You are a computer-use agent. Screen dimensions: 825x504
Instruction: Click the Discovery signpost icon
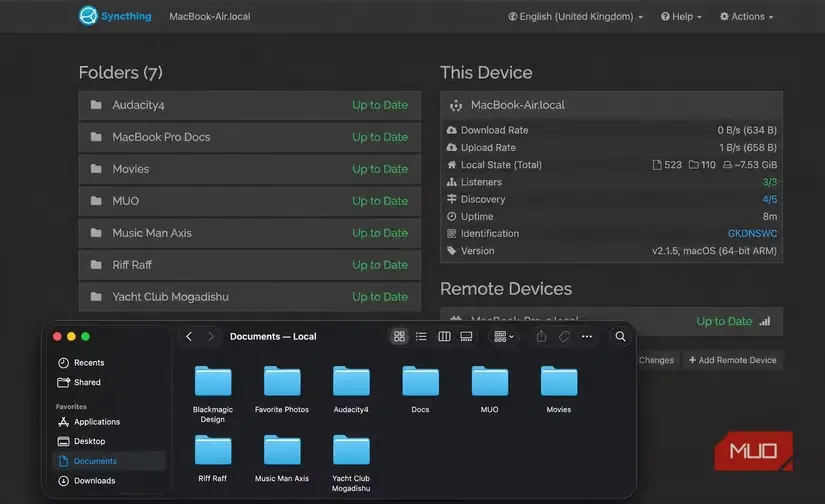coord(451,199)
